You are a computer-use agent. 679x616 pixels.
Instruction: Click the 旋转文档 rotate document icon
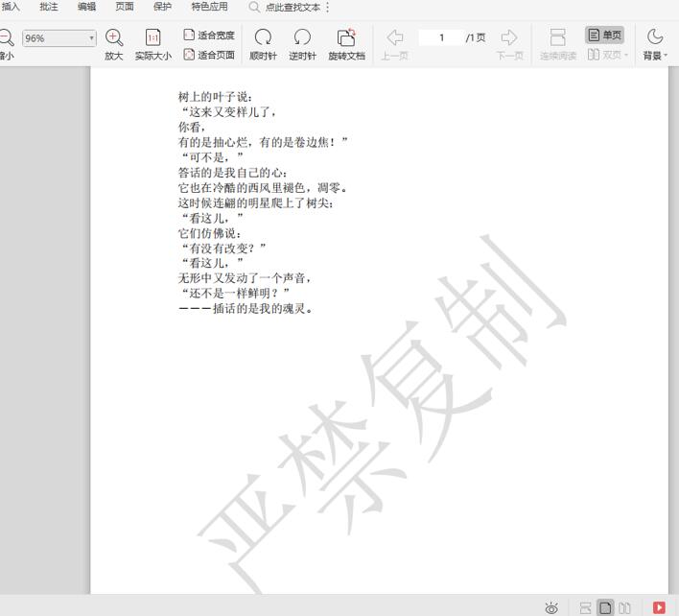click(x=346, y=37)
